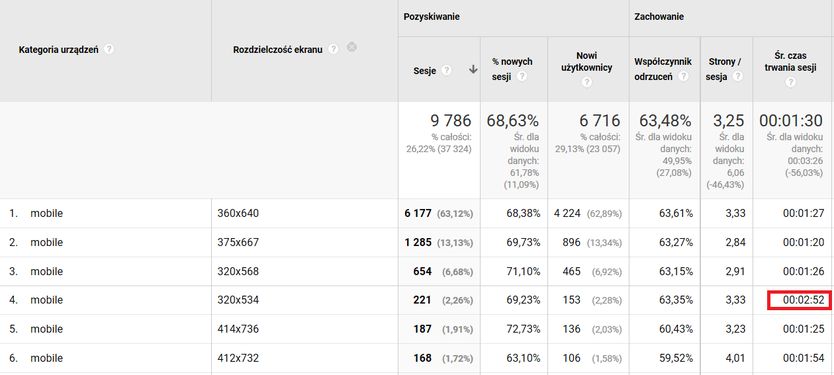Sort by % nowych sesji header
This screenshot has width=834, height=375.
click(512, 69)
